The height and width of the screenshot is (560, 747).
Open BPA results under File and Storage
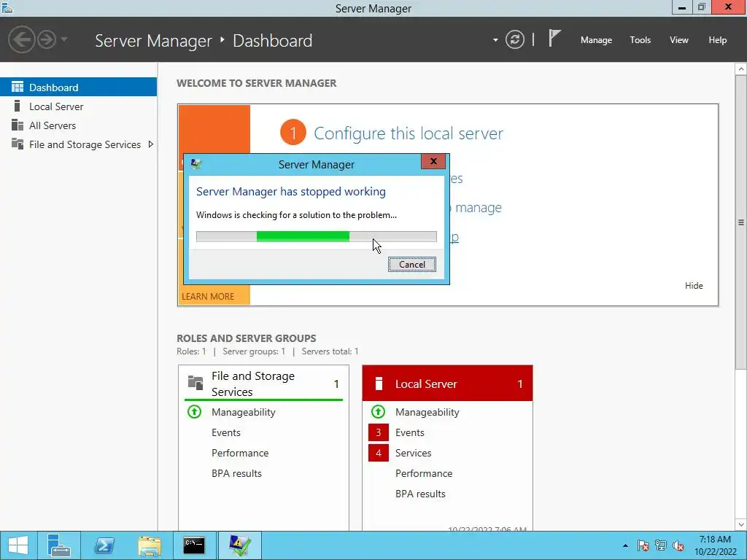[x=236, y=473]
